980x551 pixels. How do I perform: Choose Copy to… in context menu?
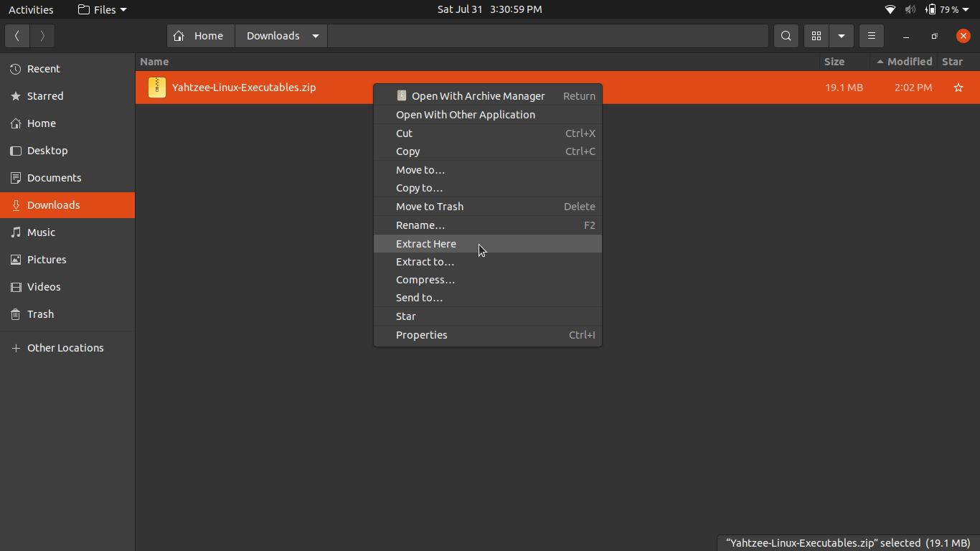click(488, 188)
